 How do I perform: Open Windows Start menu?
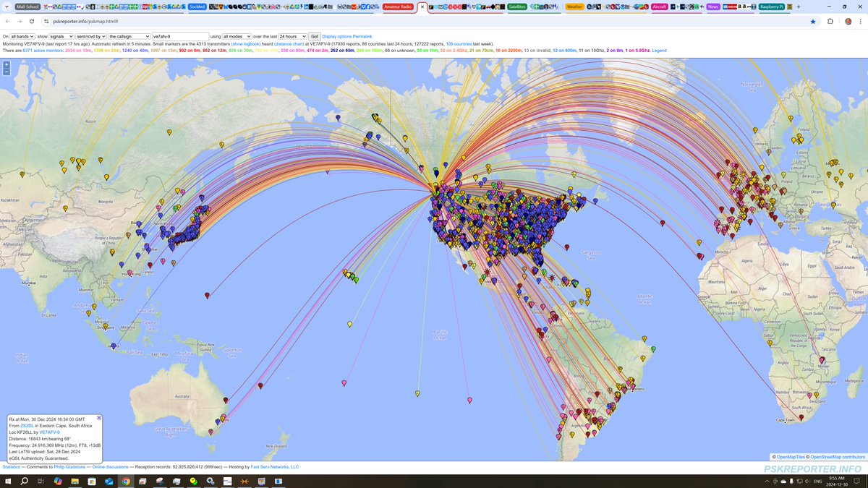click(7, 481)
